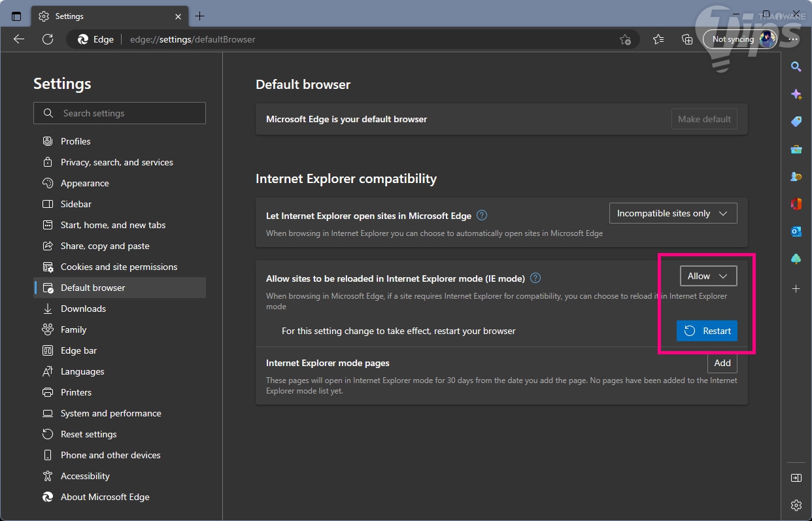Viewport: 812px width, 521px height.
Task: Open the Shopping tag icon in sidebar
Action: (x=796, y=122)
